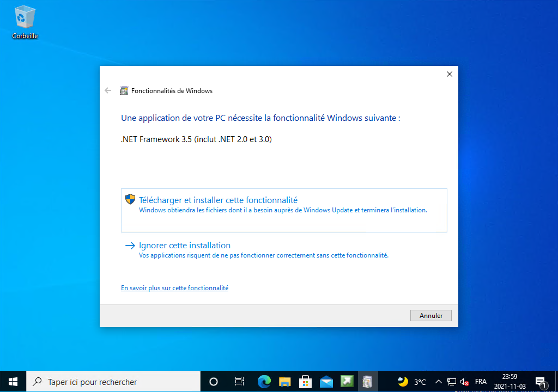Click the Taper ici pour rechercher box
558x392 pixels.
point(113,382)
